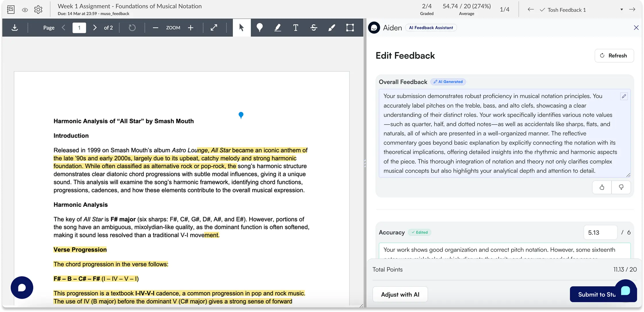
Task: Edit the overall feedback with pencil icon
Action: [x=624, y=96]
